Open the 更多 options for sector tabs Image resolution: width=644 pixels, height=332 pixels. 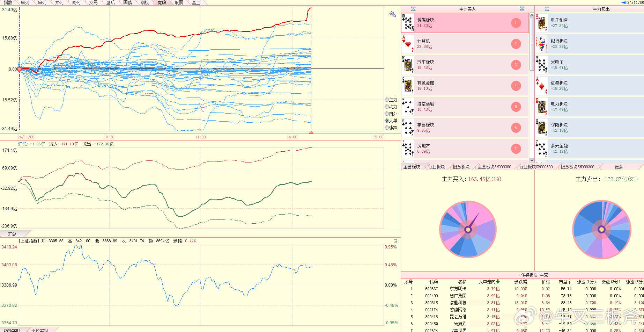619,167
